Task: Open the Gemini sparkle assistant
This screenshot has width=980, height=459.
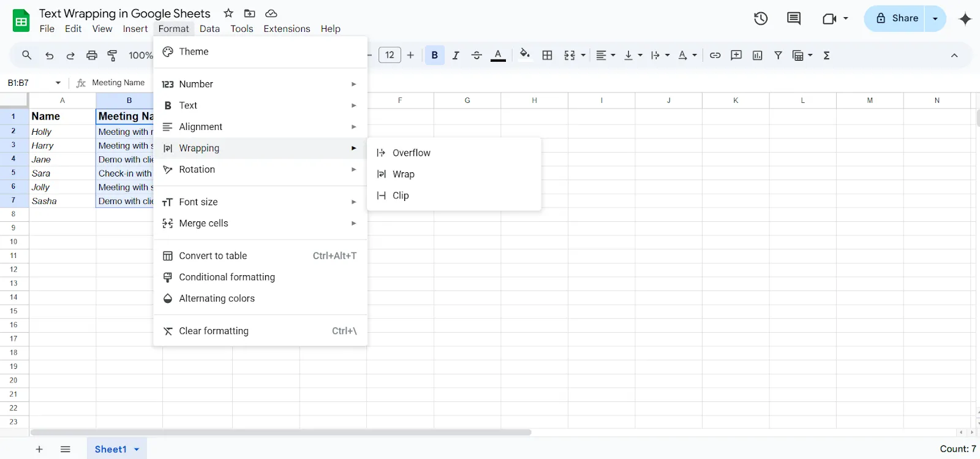Action: (x=965, y=18)
